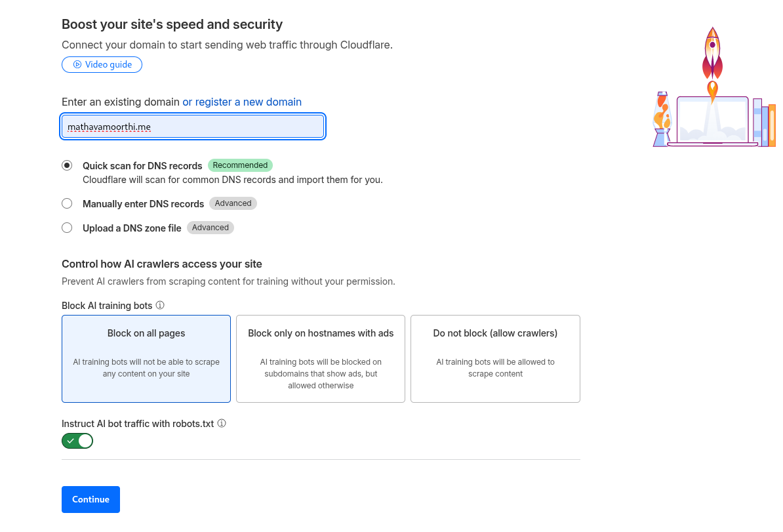Click the Recommended badge
Viewport: 783px width, 532px height.
pos(240,165)
